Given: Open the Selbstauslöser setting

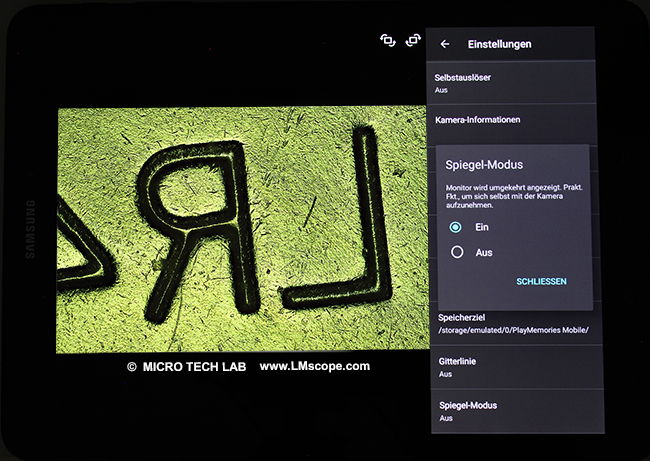Looking at the screenshot, I should coord(511,83).
